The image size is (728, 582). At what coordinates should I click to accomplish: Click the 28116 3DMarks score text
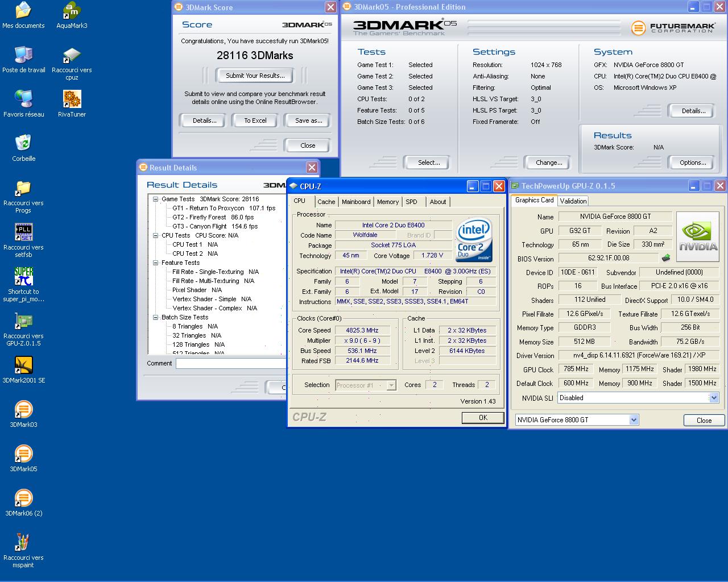(x=255, y=55)
